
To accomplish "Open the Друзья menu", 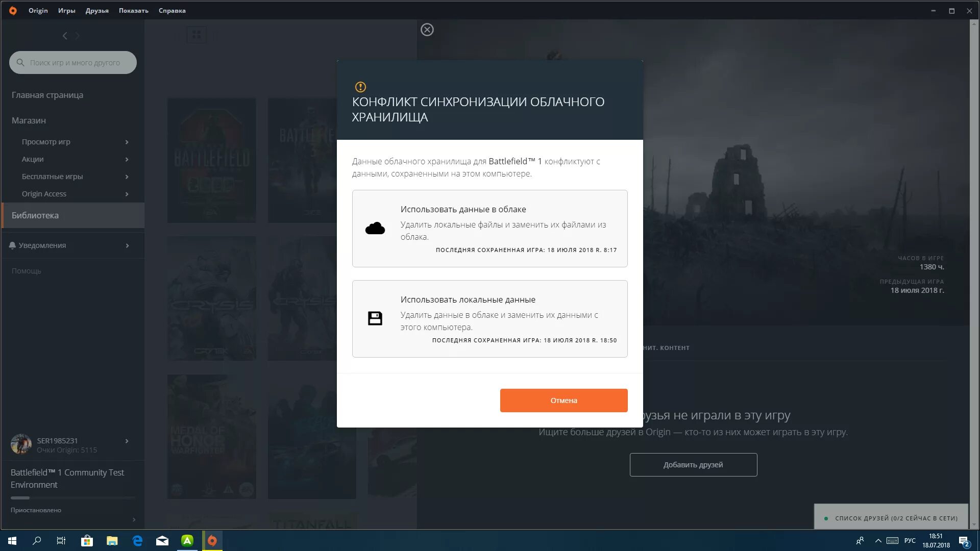I will click(x=97, y=10).
